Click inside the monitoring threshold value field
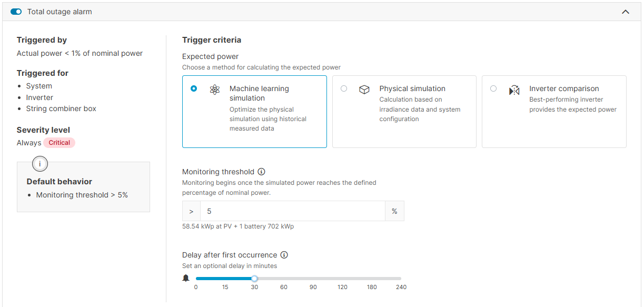The image size is (644, 307). point(293,211)
